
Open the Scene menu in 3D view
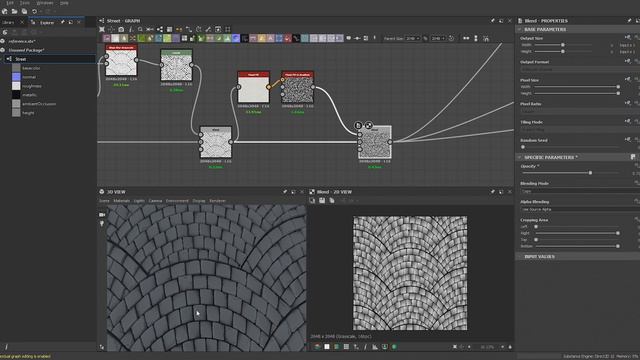pyautogui.click(x=104, y=201)
